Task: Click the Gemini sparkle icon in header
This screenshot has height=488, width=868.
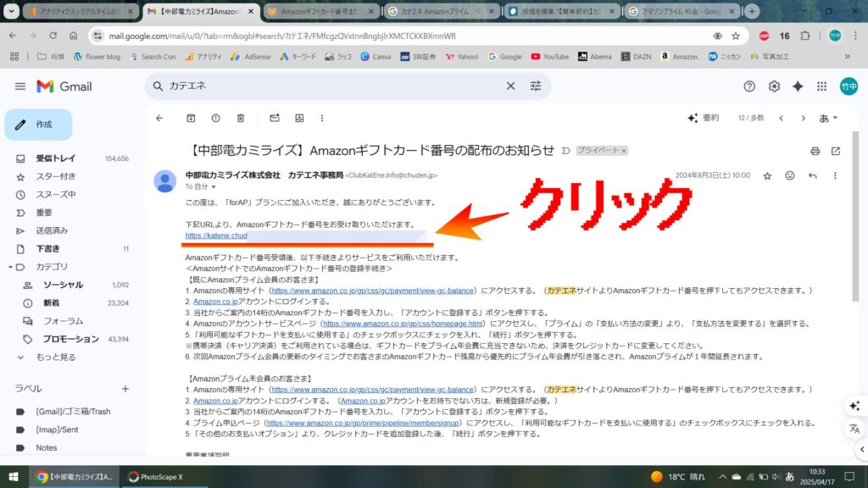Action: click(798, 86)
